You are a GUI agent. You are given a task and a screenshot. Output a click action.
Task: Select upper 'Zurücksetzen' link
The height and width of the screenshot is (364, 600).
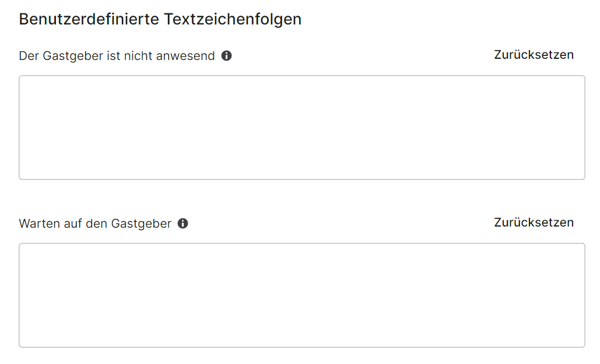[x=534, y=55]
